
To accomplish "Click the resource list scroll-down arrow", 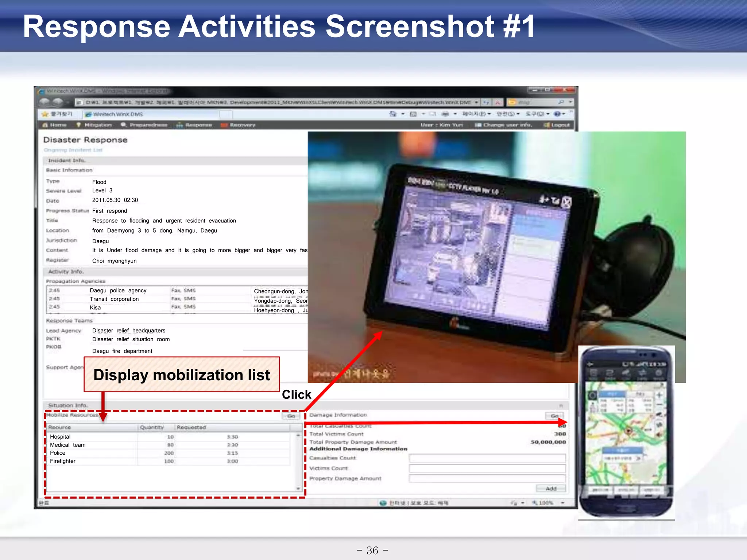I will pyautogui.click(x=298, y=489).
